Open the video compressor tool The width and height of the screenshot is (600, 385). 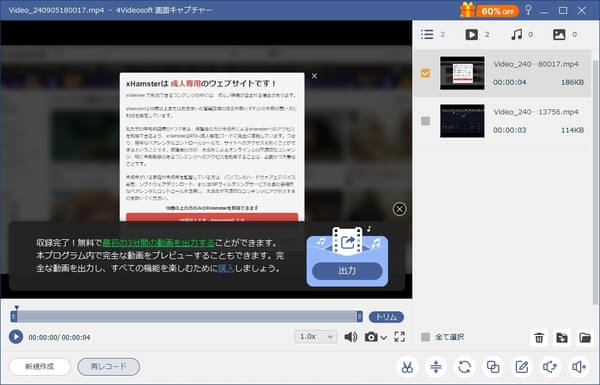coord(436,367)
